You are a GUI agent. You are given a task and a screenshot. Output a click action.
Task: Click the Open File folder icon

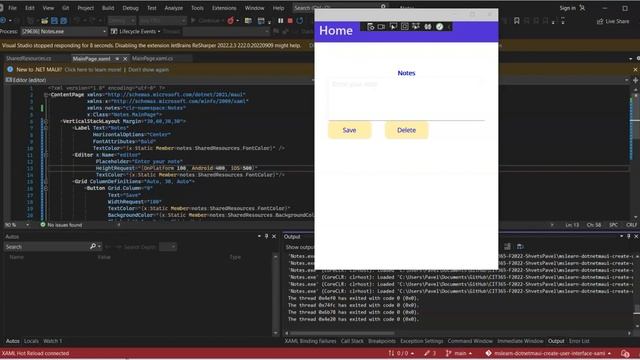(44, 21)
